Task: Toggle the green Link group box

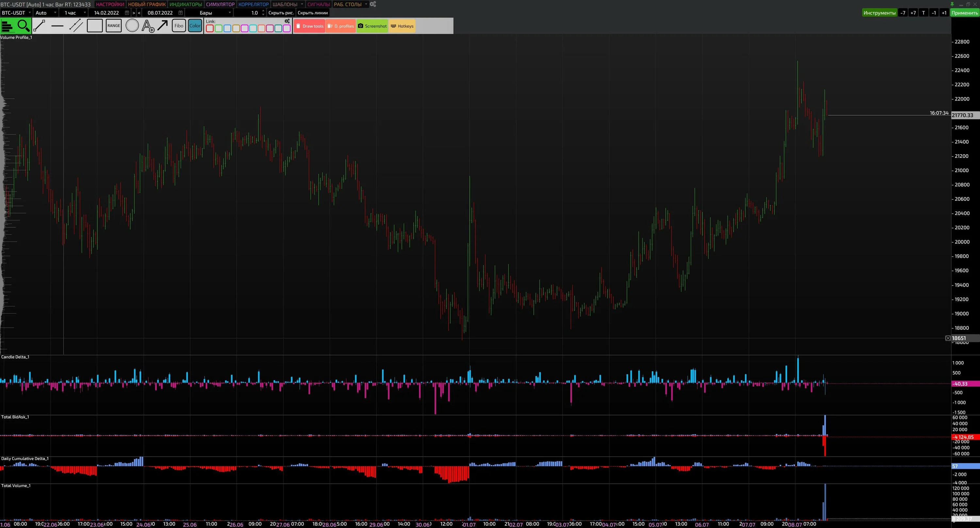Action: coord(219,28)
